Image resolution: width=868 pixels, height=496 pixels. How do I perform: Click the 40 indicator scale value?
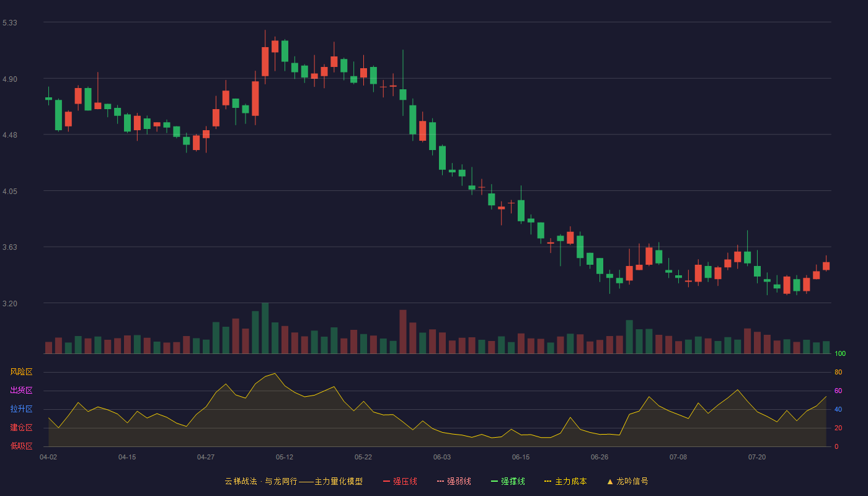click(x=838, y=409)
